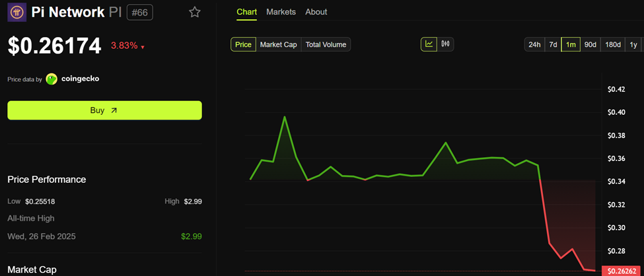The image size is (644, 276).
Task: Click the CoinGecko logo icon
Action: pos(52,79)
